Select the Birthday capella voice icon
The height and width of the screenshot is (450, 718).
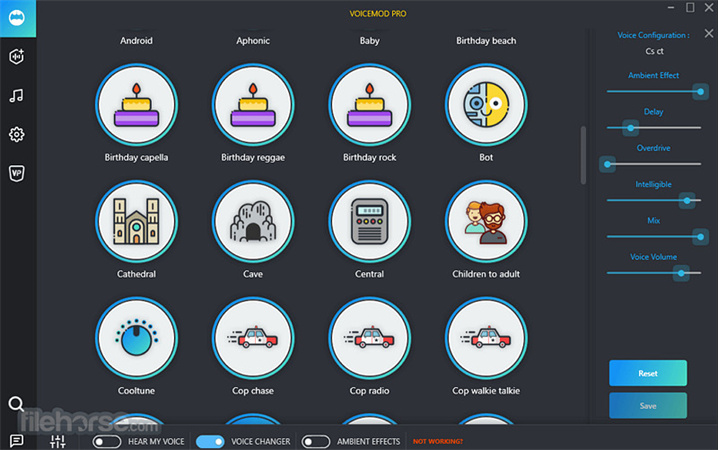(136, 105)
